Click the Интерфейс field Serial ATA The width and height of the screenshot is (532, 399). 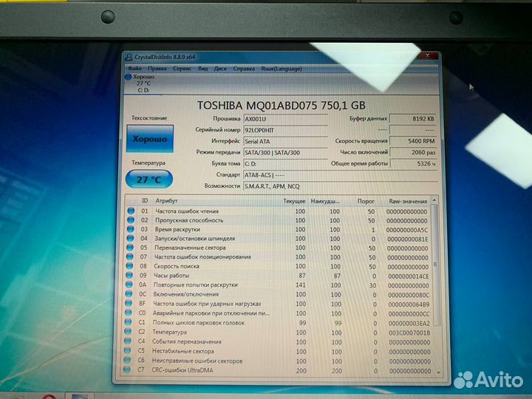tap(285, 141)
